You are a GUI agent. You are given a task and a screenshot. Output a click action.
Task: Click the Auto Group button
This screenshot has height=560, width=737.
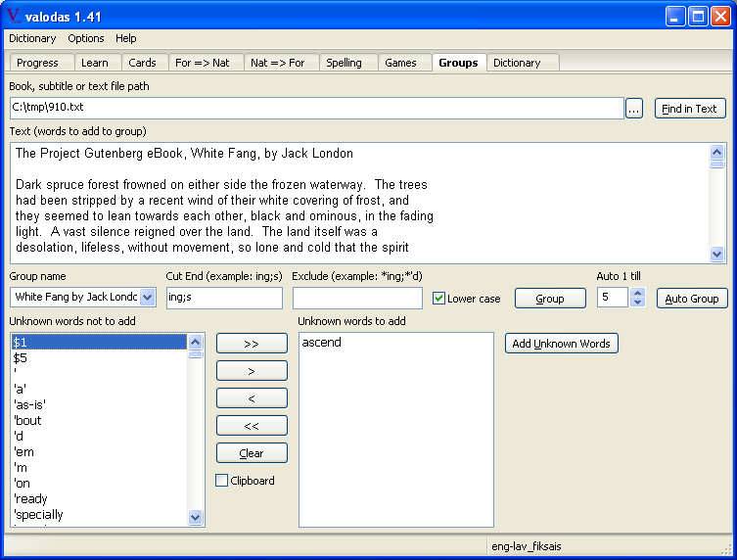coord(691,299)
